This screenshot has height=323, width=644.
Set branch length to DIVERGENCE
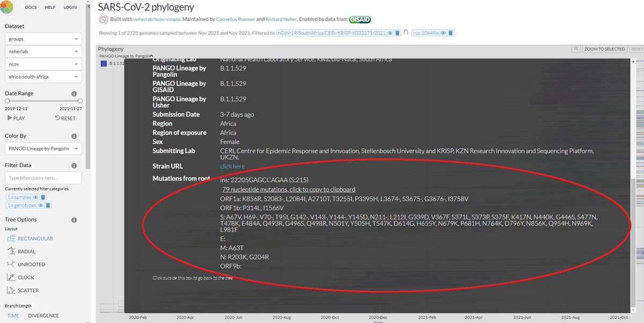click(43, 315)
